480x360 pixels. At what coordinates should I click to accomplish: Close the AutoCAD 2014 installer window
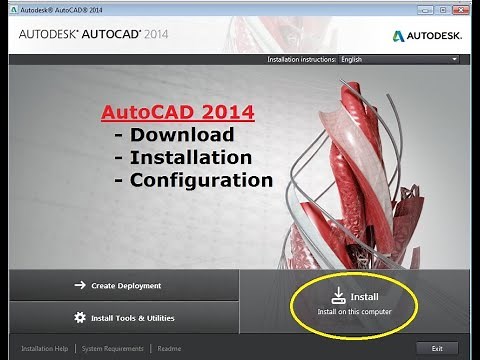click(461, 10)
